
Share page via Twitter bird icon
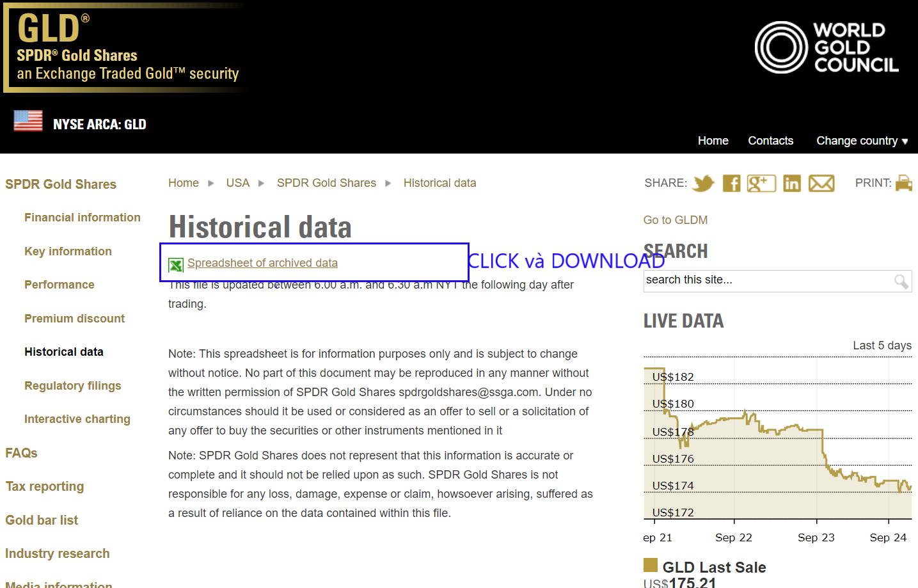(704, 183)
